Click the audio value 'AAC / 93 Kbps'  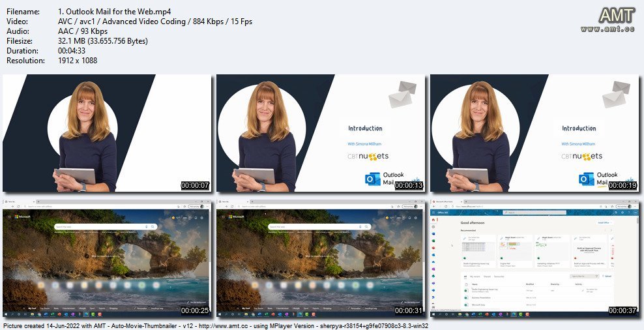(83, 31)
